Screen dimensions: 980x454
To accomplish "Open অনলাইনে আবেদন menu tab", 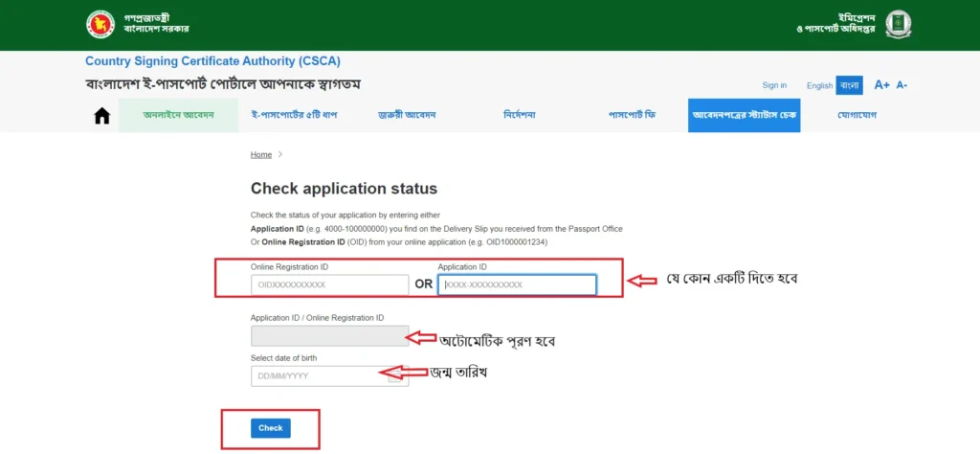I will [179, 115].
